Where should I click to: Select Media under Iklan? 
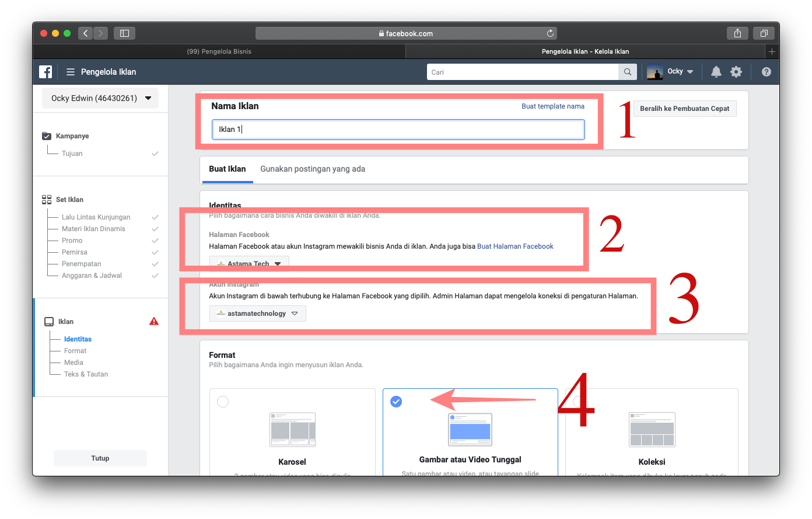[73, 363]
